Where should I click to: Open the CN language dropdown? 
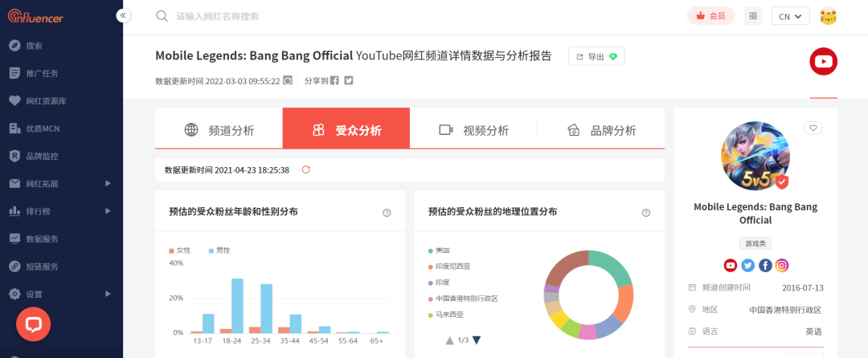[791, 16]
